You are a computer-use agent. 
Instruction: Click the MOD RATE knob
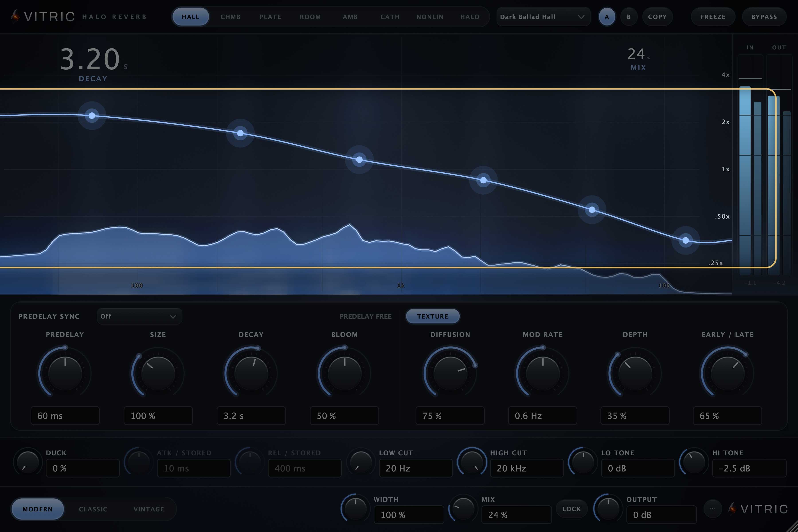pyautogui.click(x=542, y=373)
